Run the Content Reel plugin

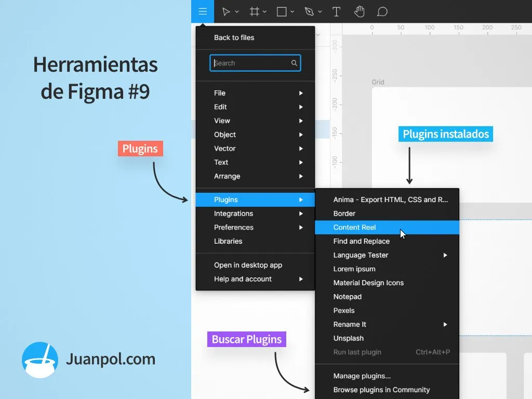pyautogui.click(x=387, y=228)
